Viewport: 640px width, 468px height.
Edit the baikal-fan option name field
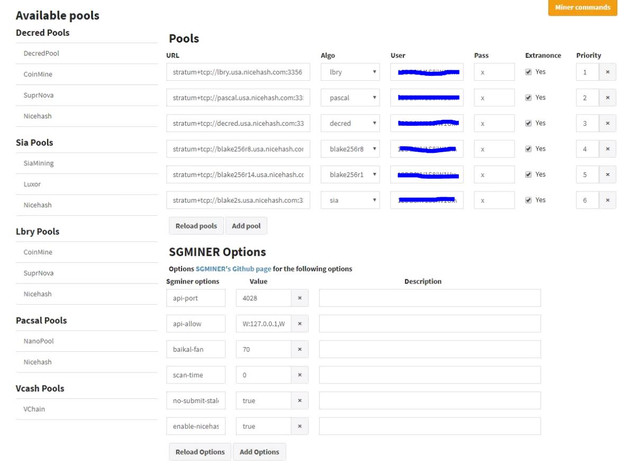click(196, 349)
